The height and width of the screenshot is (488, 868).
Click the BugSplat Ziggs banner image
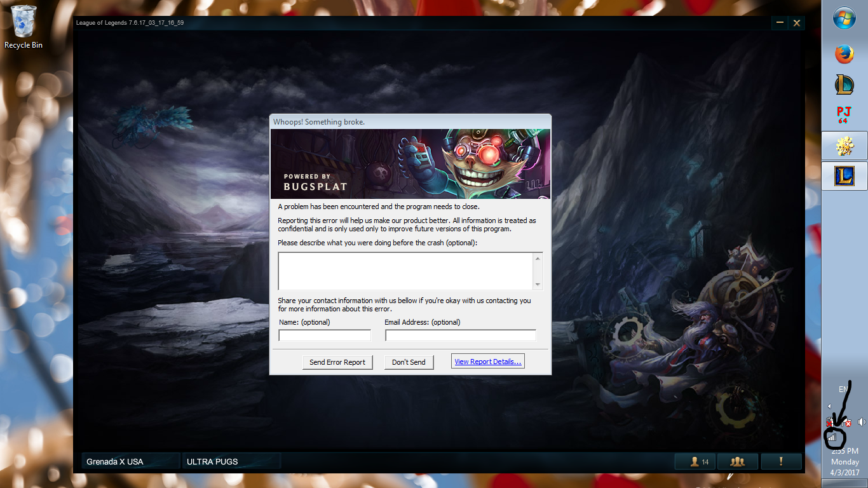point(410,164)
